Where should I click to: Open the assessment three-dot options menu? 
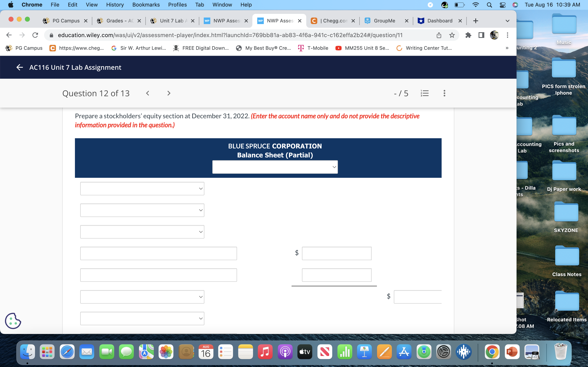click(444, 93)
